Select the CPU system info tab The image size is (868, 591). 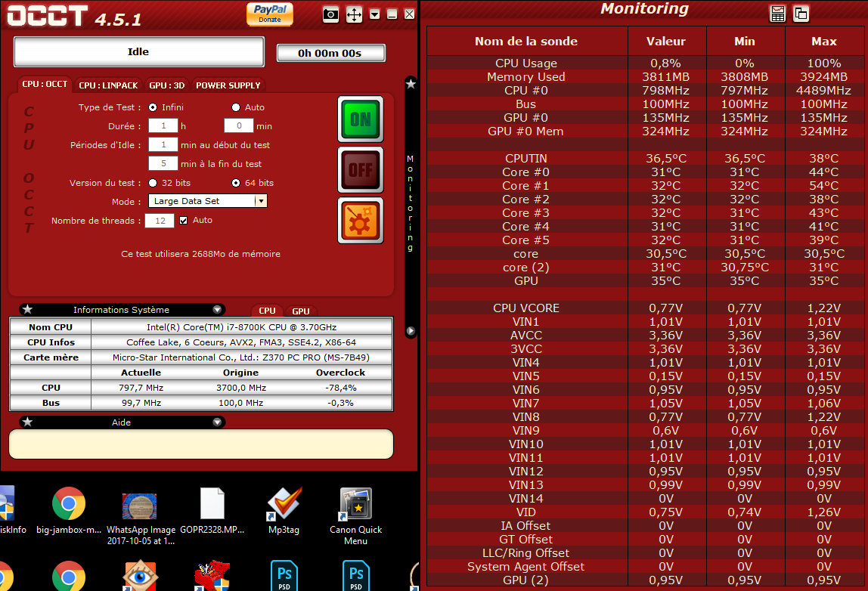click(x=267, y=311)
